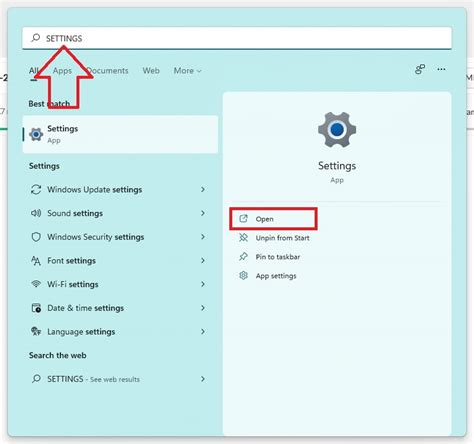Click the search magnifier icon in search box
Viewport: 474px width, 444px height.
coord(36,38)
